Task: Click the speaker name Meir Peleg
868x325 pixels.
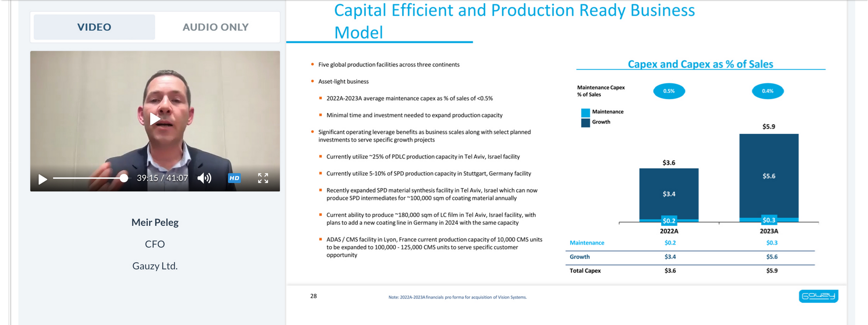Action: 155,222
